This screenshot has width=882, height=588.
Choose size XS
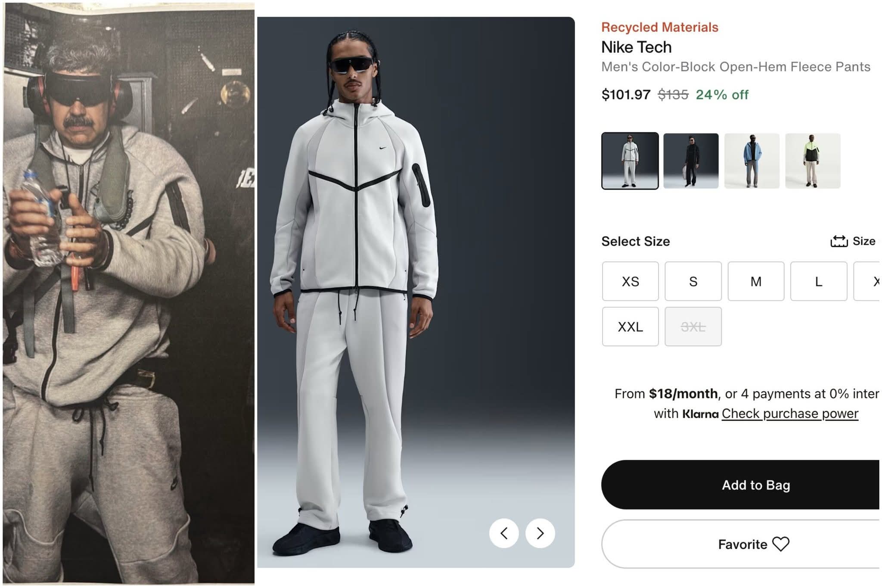pos(630,281)
